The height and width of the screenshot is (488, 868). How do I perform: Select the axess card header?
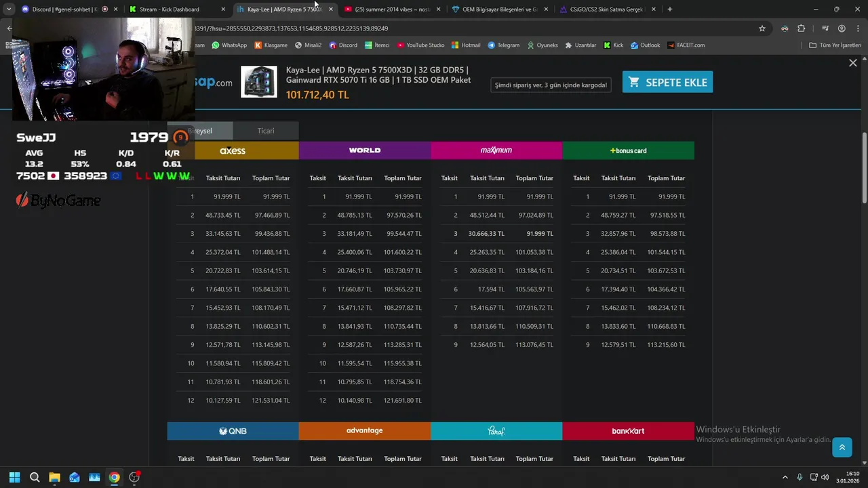click(x=233, y=150)
